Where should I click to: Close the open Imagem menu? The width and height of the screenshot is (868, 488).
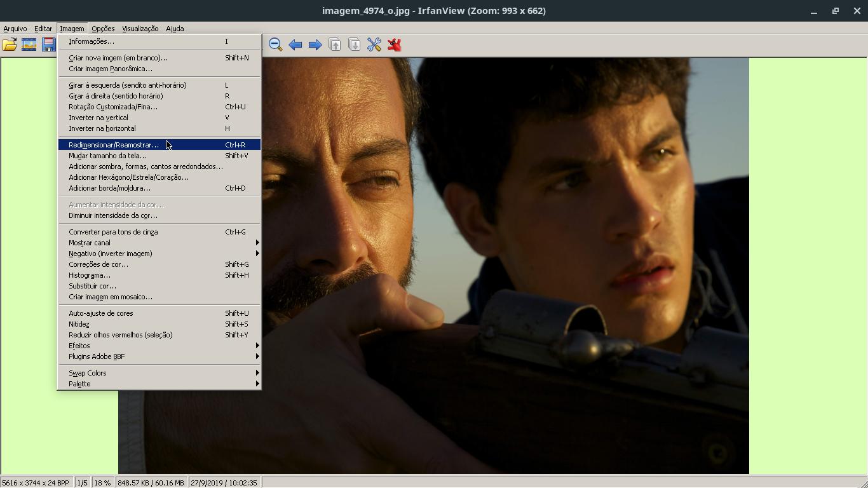pos(72,29)
